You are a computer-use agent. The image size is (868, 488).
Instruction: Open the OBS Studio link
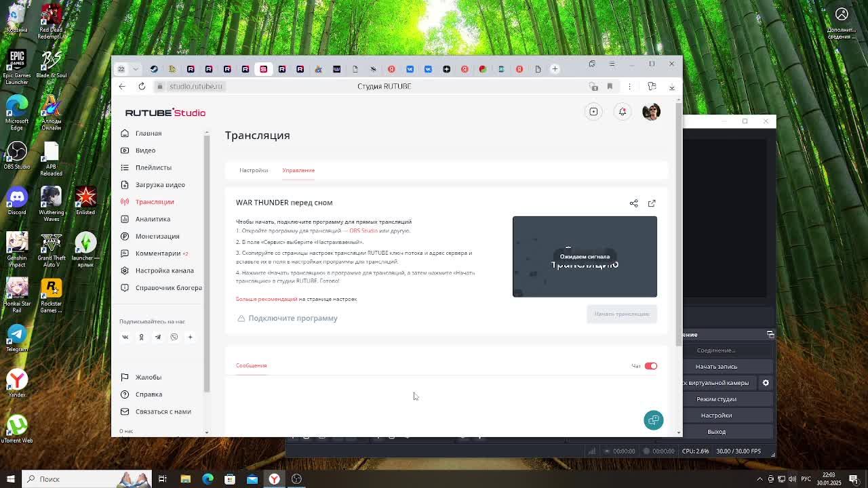[x=363, y=231]
